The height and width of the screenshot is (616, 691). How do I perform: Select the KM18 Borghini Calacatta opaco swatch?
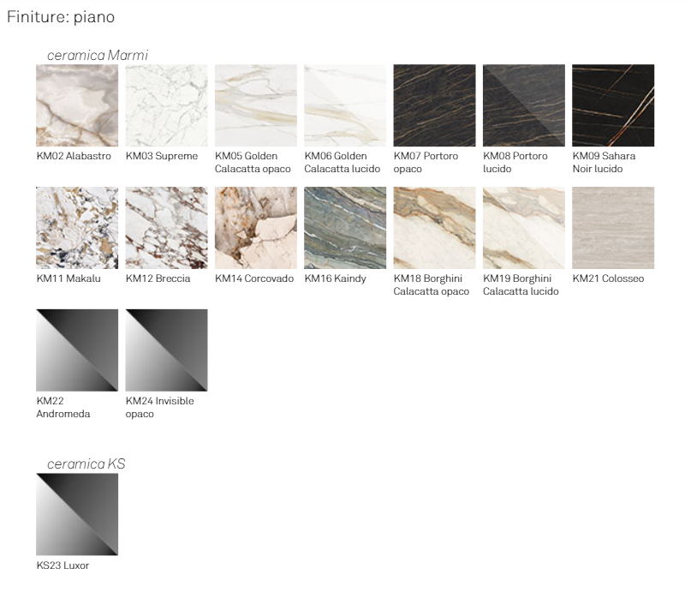(434, 228)
